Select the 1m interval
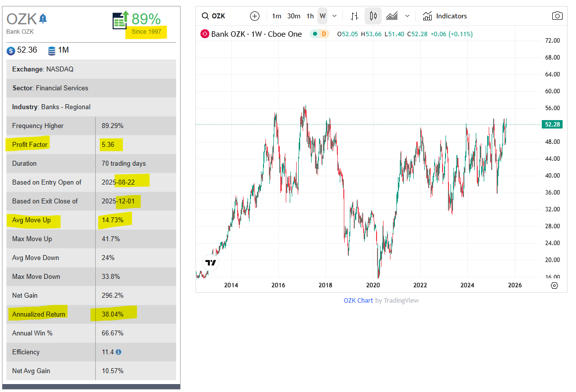Image resolution: width=576 pixels, height=392 pixels. click(x=277, y=16)
